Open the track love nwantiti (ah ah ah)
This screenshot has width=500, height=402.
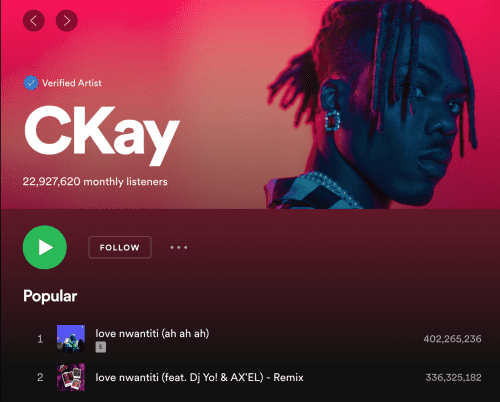click(x=152, y=333)
